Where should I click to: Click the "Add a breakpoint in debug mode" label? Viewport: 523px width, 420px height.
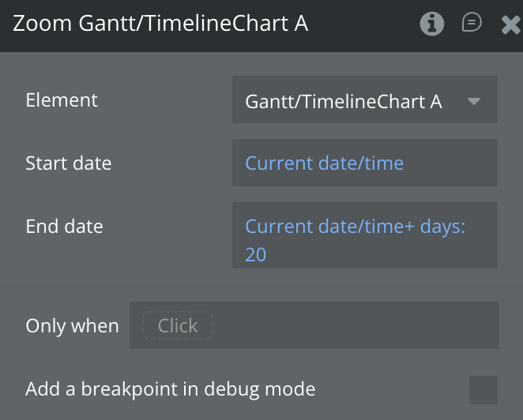[x=171, y=389]
